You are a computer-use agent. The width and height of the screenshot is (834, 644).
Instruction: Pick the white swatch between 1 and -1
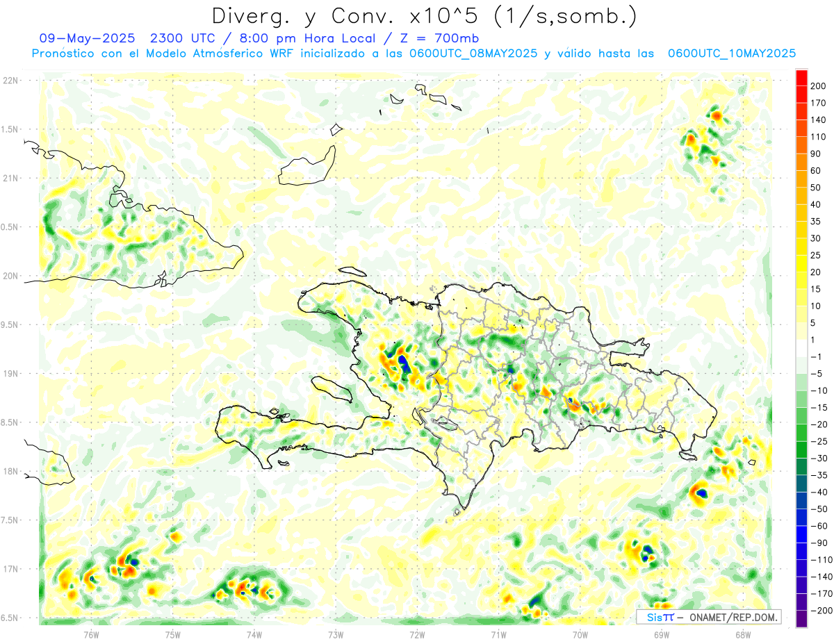[801, 349]
